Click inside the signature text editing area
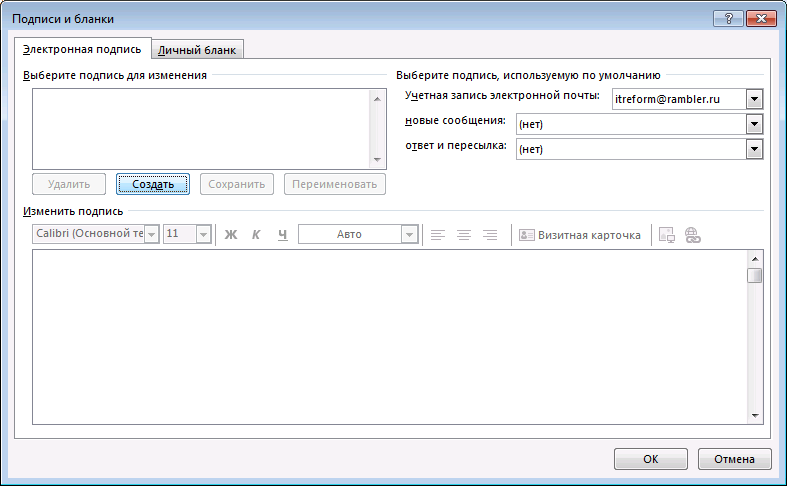Screen dimensions: 787x486 tap(390, 337)
